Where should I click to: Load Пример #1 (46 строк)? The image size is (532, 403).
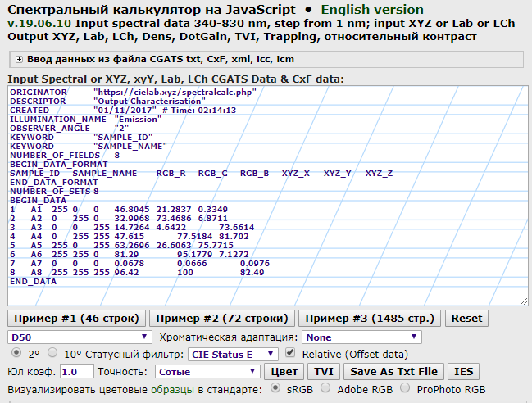(77, 319)
